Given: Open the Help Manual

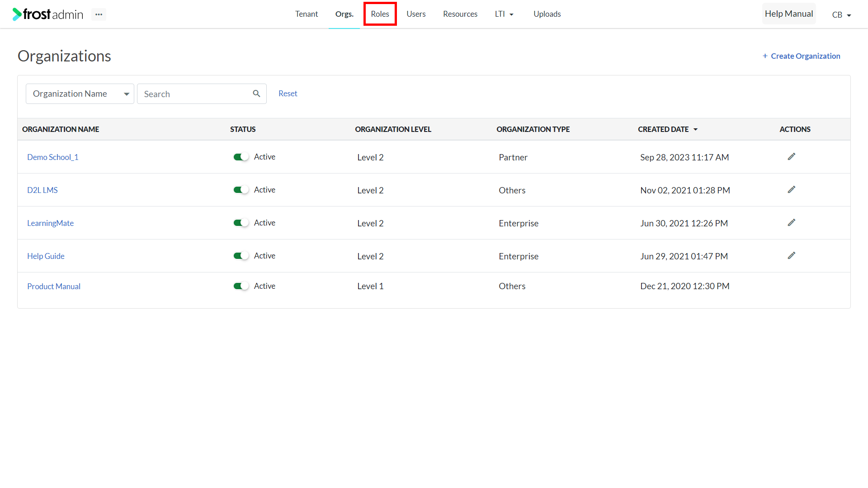Looking at the screenshot, I should 789,14.
